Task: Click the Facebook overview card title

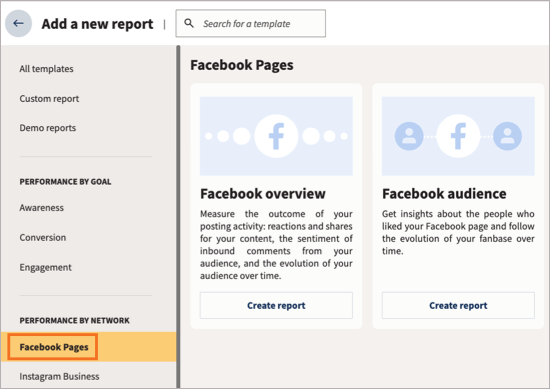Action: (x=263, y=194)
